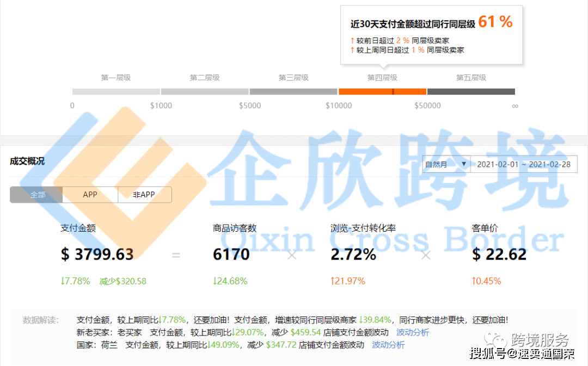
Task: Click the up arrow before 较上周同日超过 in tooltip
Action: tap(352, 50)
